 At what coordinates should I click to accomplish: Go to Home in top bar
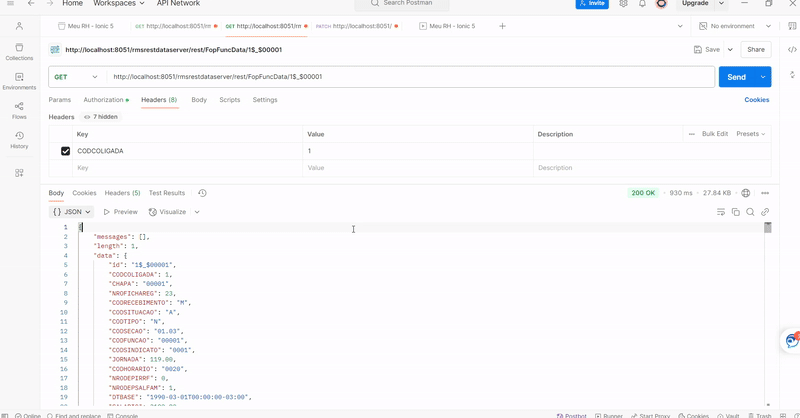pos(72,3)
